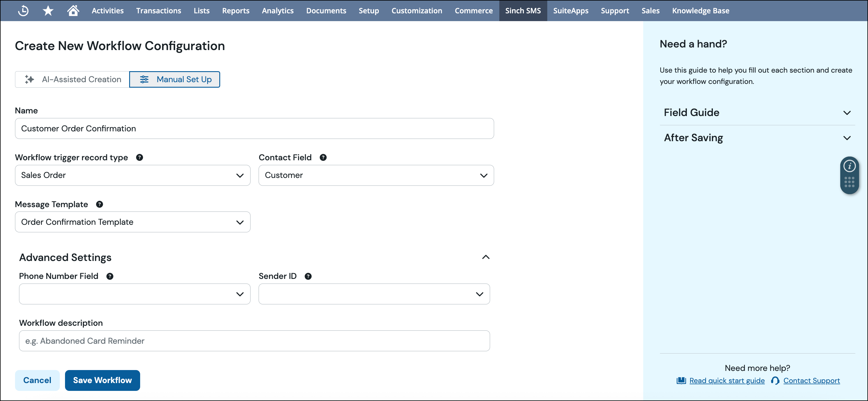Click the help icon next to Contact Field
This screenshot has width=868, height=401.
coord(323,157)
